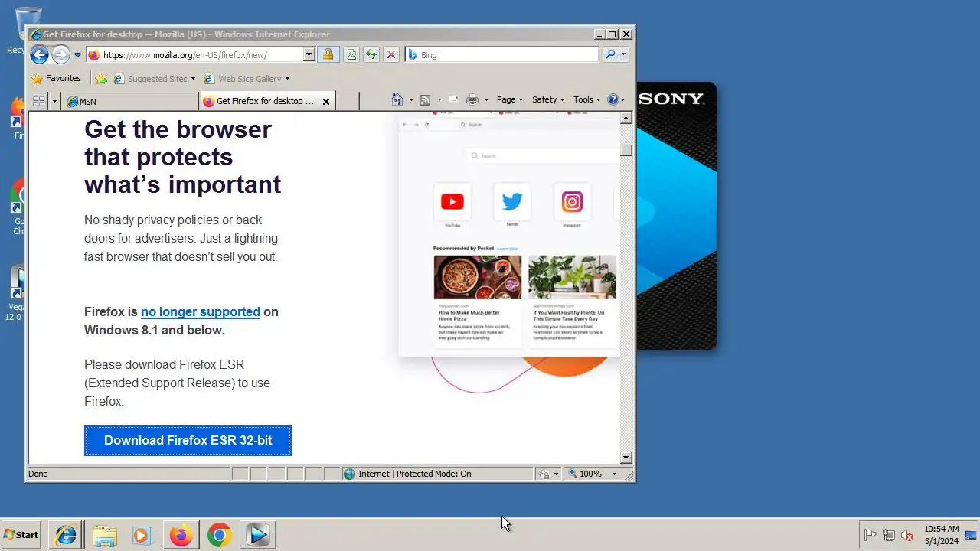Click the Help question mark icon
The width and height of the screenshot is (980, 551).
(x=612, y=99)
